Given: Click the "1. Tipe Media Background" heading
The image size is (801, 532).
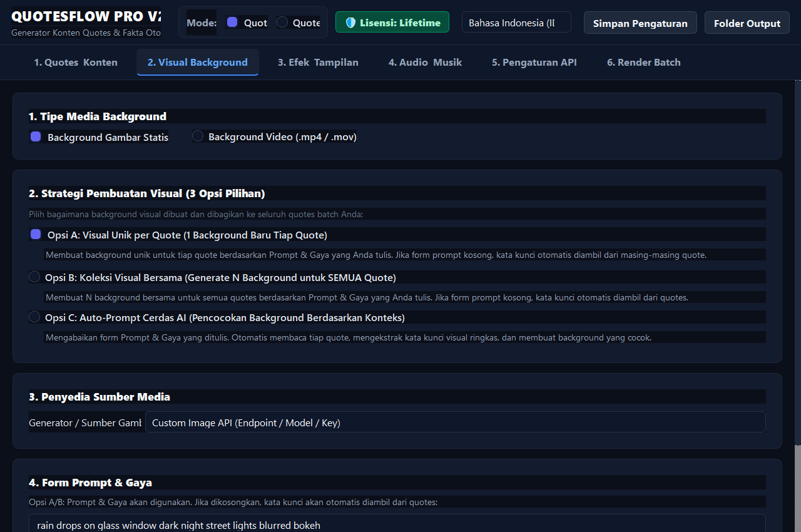Looking at the screenshot, I should click(98, 116).
